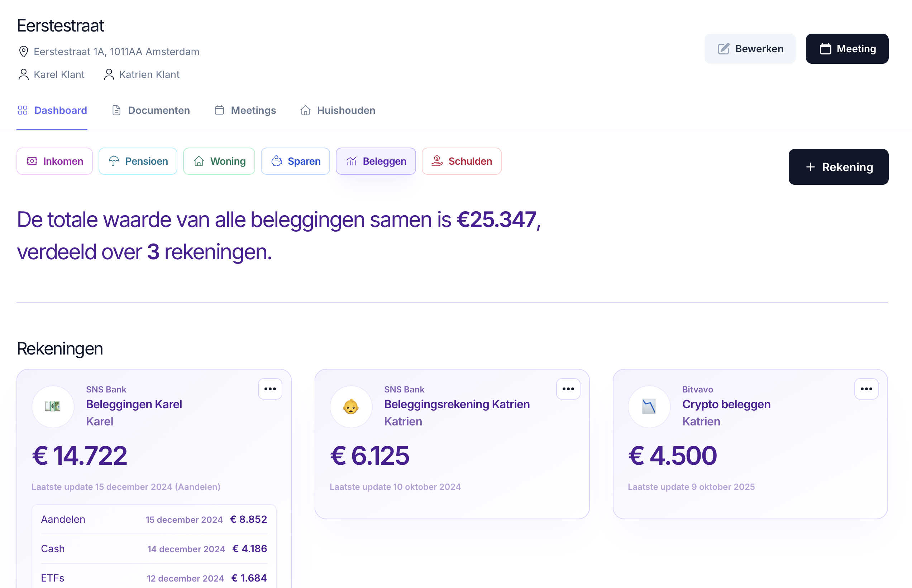Click the Pensioen umbrella icon filter
The height and width of the screenshot is (588, 912).
pyautogui.click(x=114, y=161)
